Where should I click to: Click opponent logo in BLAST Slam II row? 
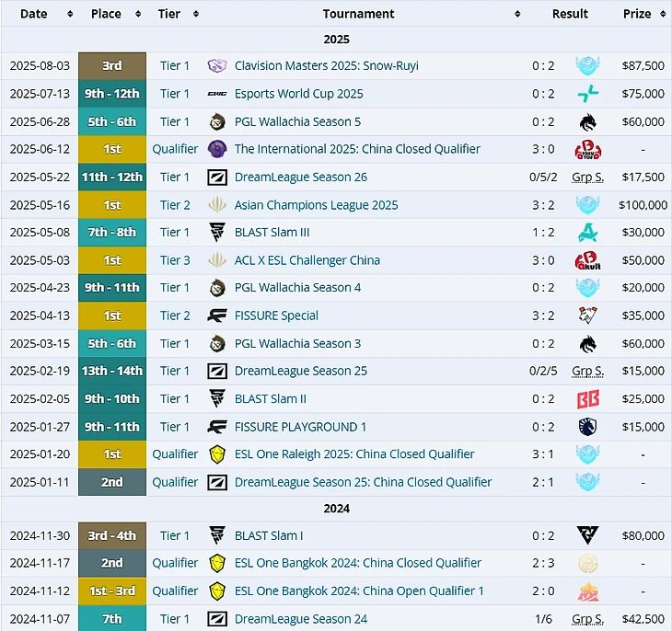tap(587, 399)
